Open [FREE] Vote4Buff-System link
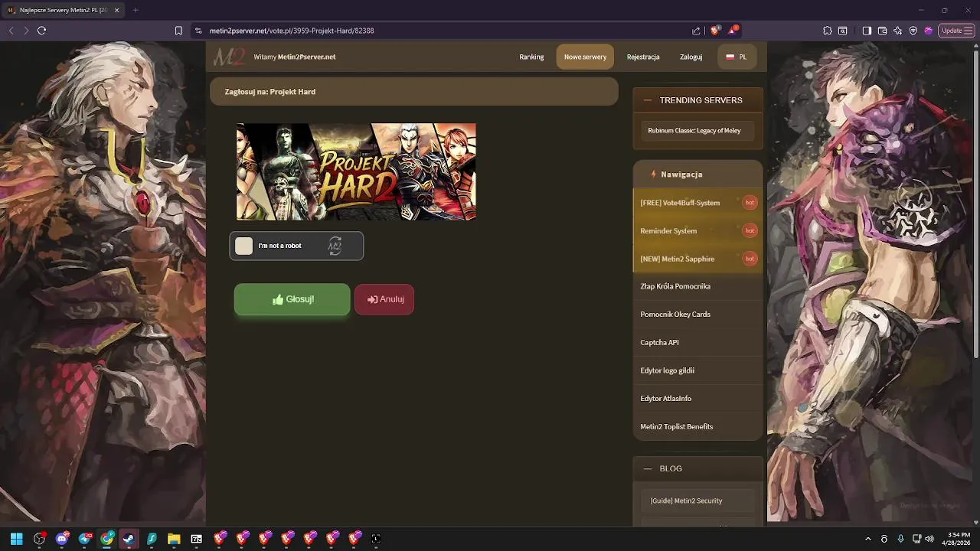 (x=680, y=203)
